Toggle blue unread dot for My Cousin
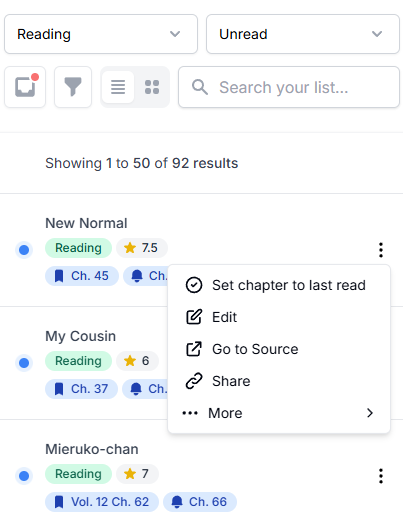The width and height of the screenshot is (403, 526). [x=24, y=363]
